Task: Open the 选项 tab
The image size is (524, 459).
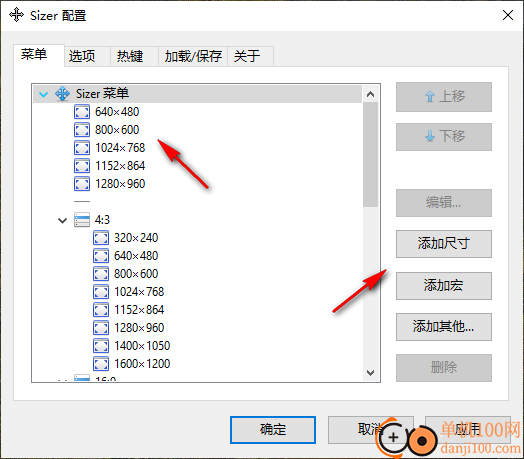Action: coord(88,56)
